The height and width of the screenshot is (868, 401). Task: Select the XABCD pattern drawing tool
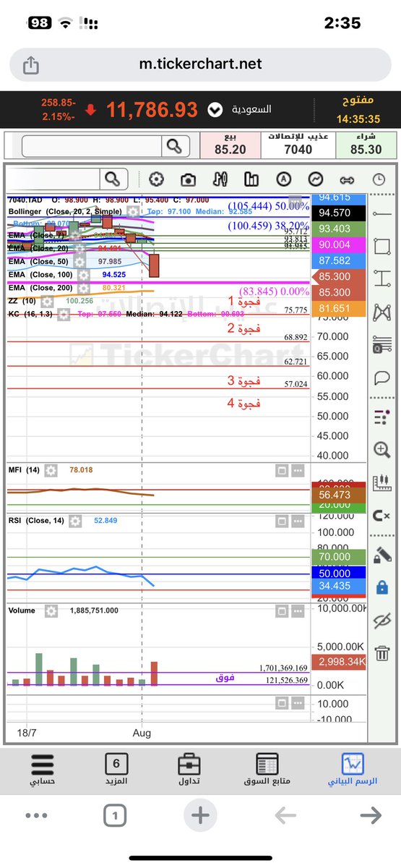coord(382,312)
